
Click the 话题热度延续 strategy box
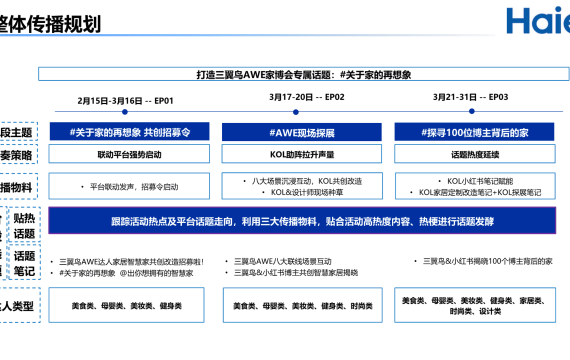(x=475, y=154)
